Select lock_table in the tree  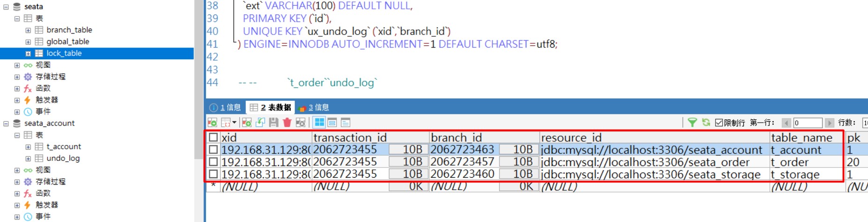click(x=64, y=53)
